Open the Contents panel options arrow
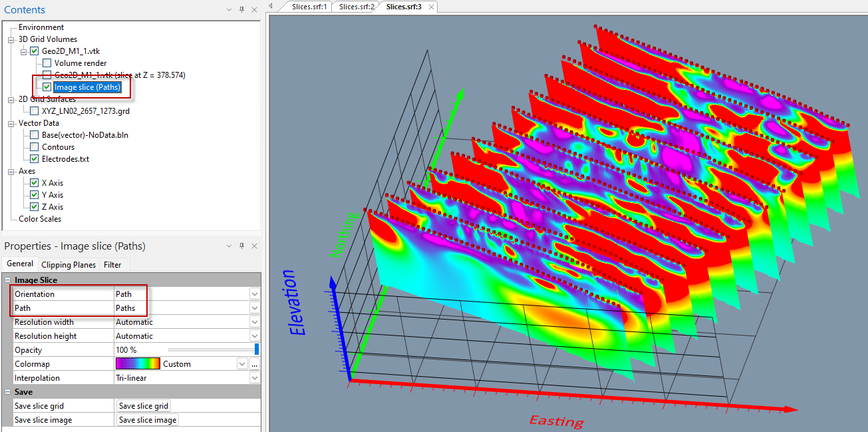The width and height of the screenshot is (868, 432). click(229, 10)
